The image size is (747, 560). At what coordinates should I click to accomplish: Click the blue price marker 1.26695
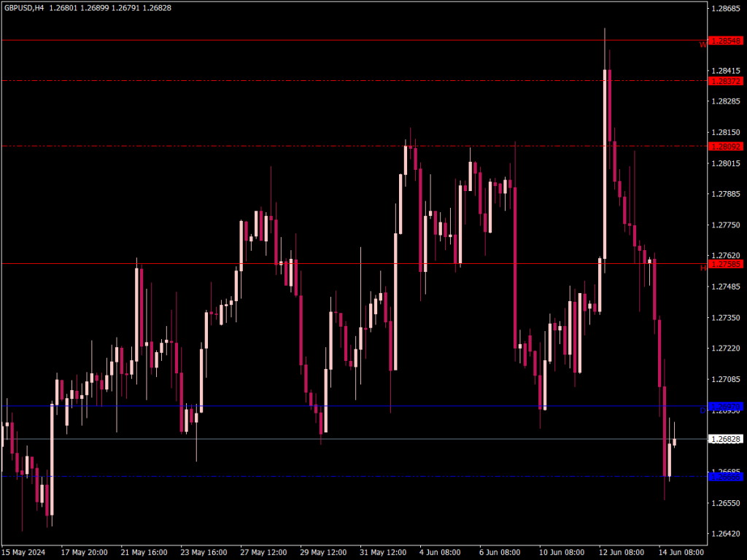point(726,475)
